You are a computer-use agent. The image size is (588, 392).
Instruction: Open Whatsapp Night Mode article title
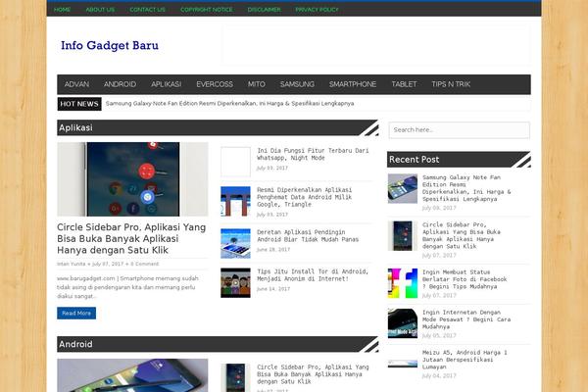click(x=313, y=154)
